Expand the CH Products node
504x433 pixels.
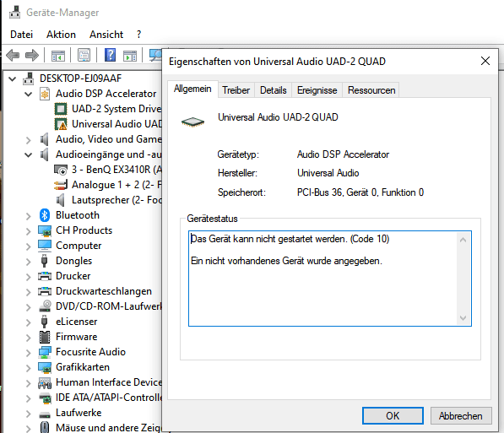[x=29, y=231]
